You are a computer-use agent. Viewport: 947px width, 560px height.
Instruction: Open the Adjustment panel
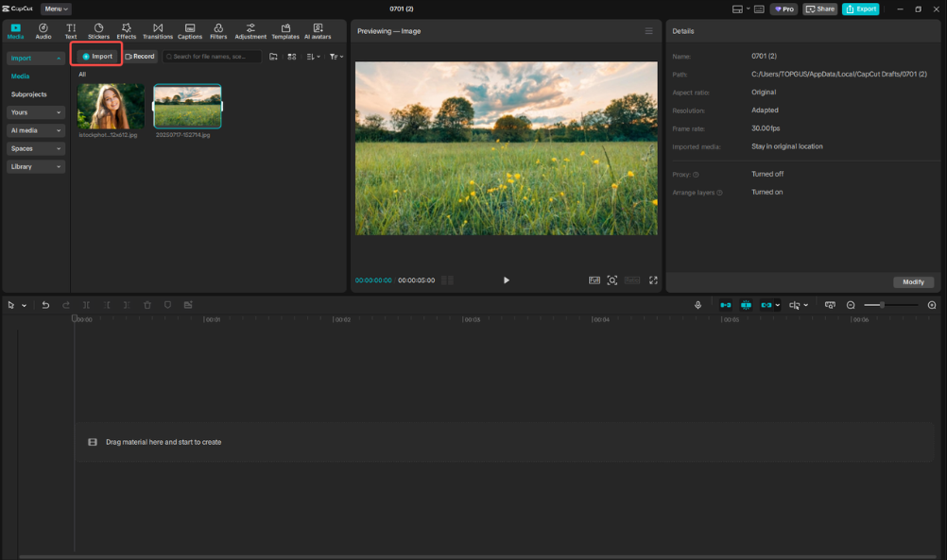point(250,30)
